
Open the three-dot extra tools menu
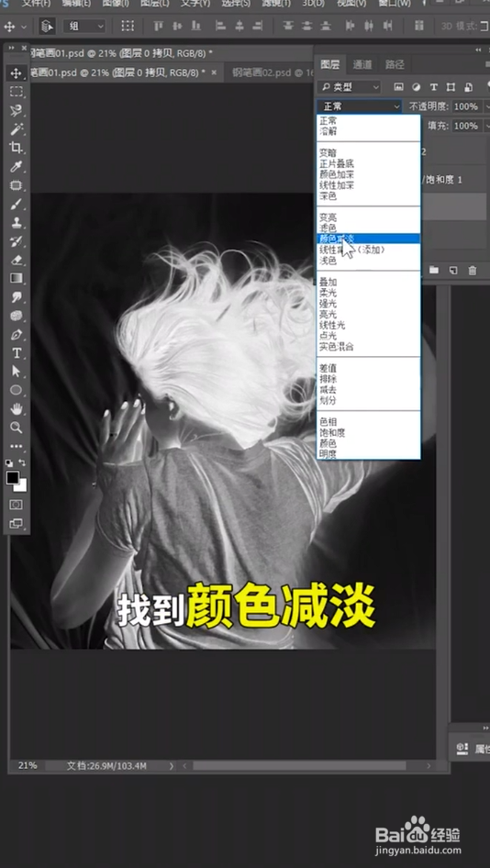pos(16,446)
